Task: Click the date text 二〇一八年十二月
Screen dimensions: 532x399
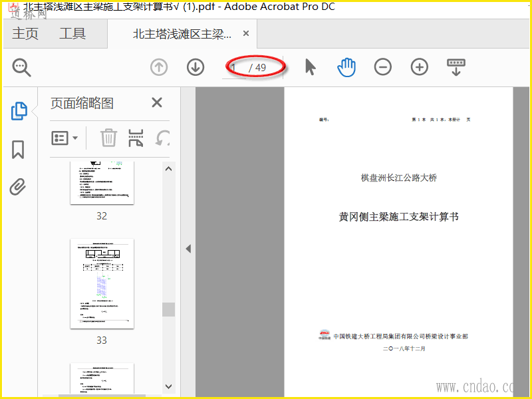Action: coord(404,348)
